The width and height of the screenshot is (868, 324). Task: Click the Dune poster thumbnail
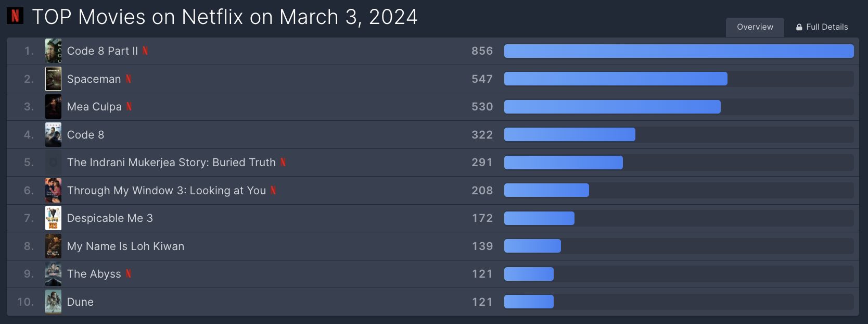click(53, 302)
